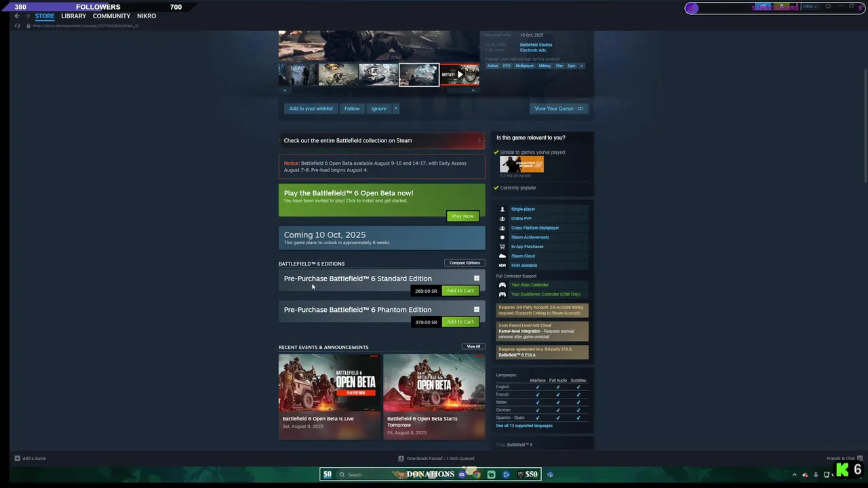Click the War tag
Viewport: 868px width, 488px height.
click(559, 66)
